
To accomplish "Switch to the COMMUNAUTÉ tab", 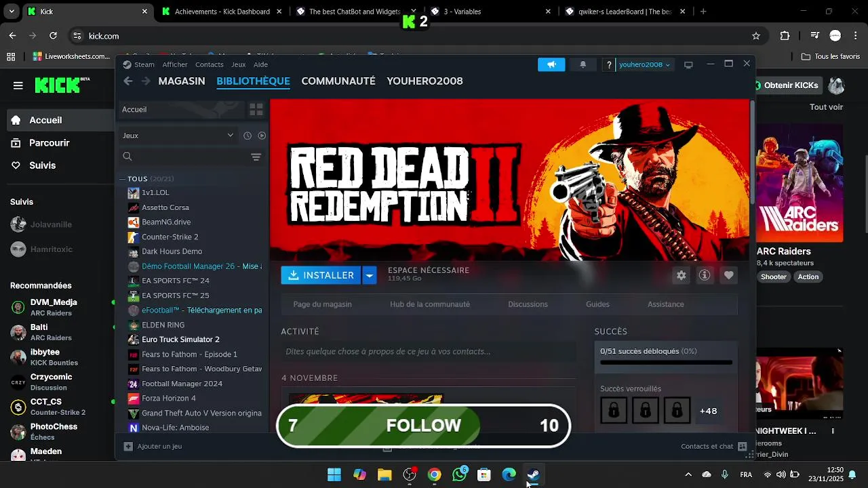I will (x=338, y=81).
